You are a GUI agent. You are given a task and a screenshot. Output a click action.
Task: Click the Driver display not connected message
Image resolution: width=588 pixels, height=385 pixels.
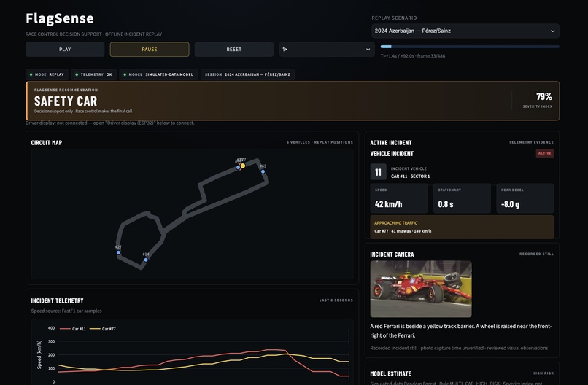coord(110,122)
